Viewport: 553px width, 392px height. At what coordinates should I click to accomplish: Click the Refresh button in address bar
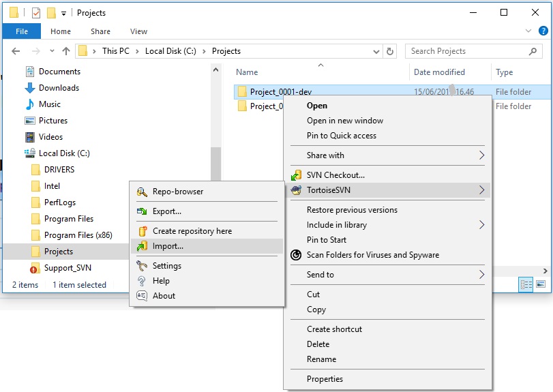tap(390, 51)
